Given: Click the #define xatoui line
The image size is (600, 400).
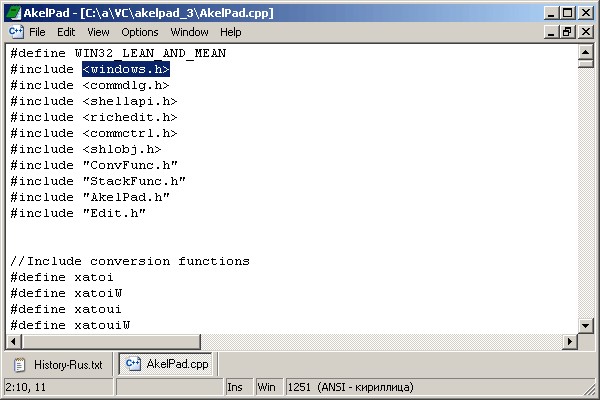Looking at the screenshot, I should point(66,309).
